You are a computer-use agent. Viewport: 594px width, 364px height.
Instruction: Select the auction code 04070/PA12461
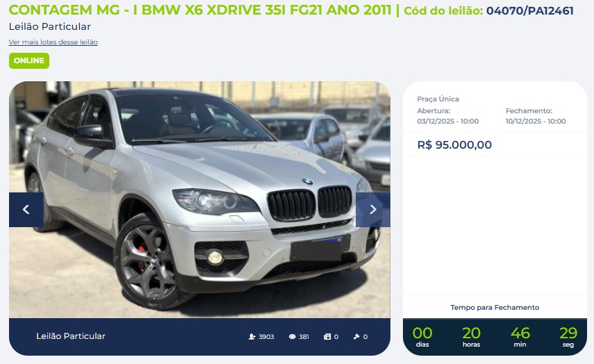[x=529, y=10]
